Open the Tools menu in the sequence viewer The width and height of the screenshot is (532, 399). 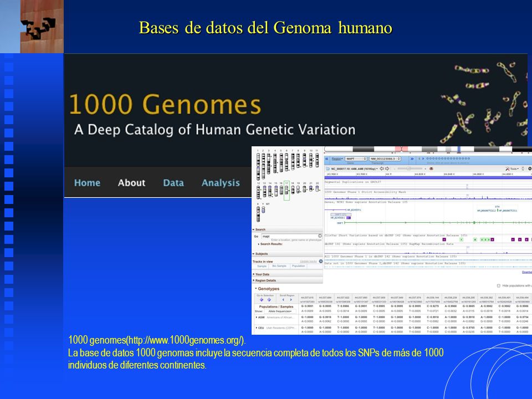[x=512, y=168]
